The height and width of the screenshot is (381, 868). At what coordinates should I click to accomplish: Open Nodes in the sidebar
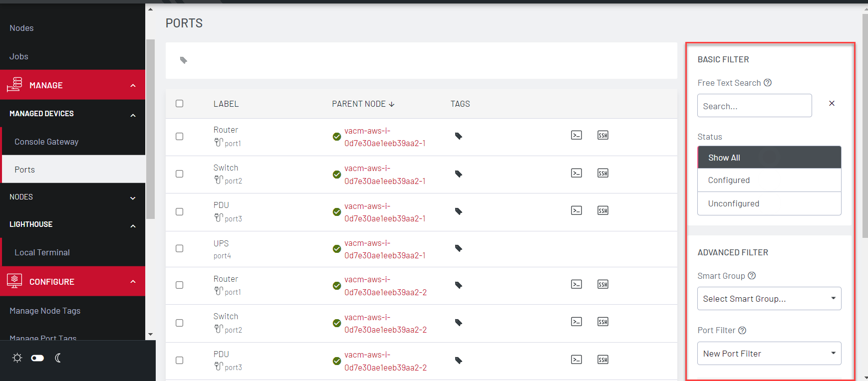pos(21,28)
